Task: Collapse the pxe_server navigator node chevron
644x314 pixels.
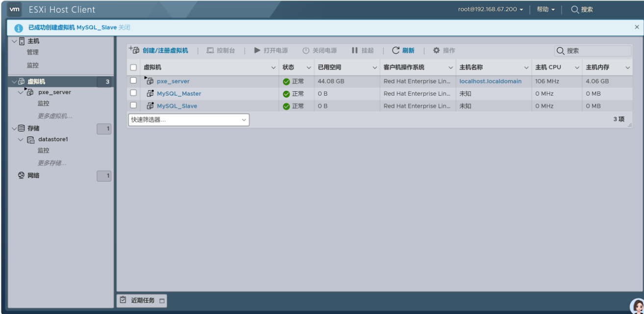Action: 21,92
